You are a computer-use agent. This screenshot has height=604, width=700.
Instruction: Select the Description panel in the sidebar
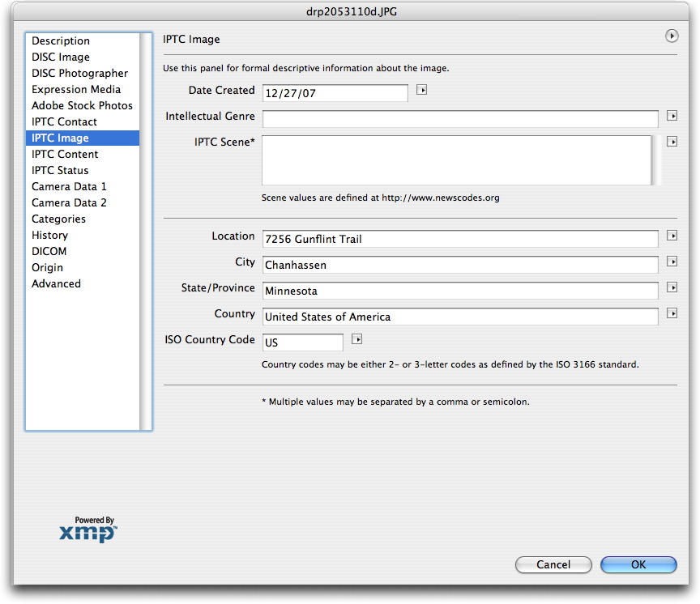(61, 41)
